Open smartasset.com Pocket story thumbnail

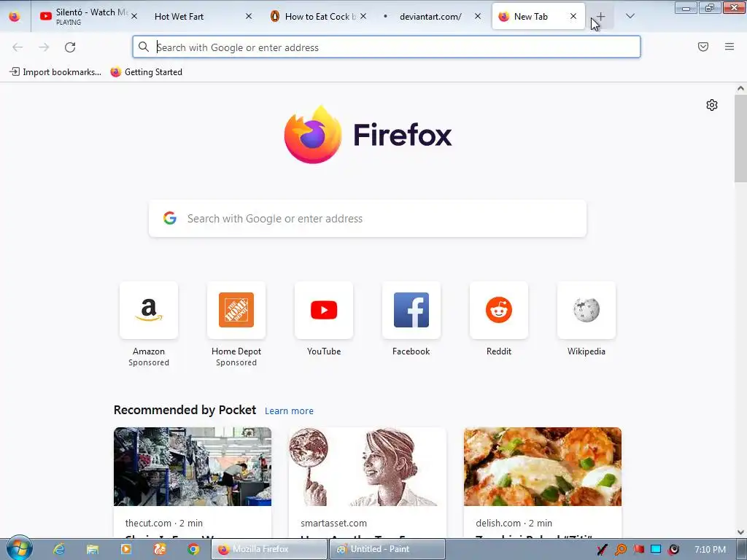(x=368, y=467)
